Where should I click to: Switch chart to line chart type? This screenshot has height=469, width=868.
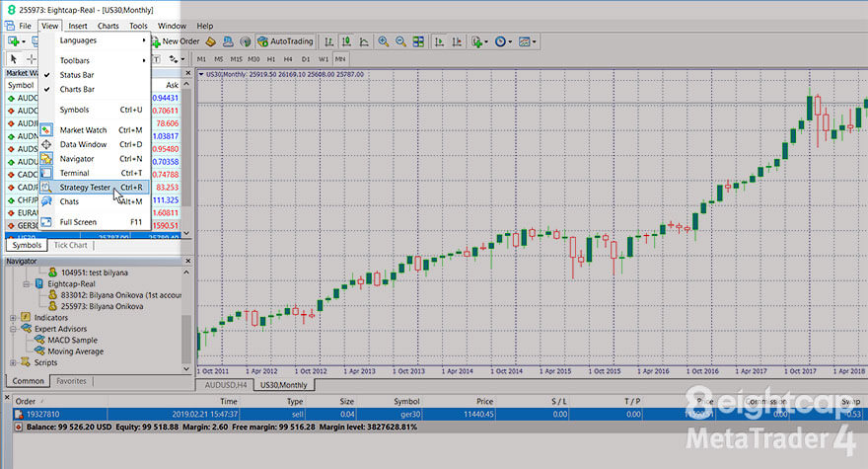tap(364, 41)
